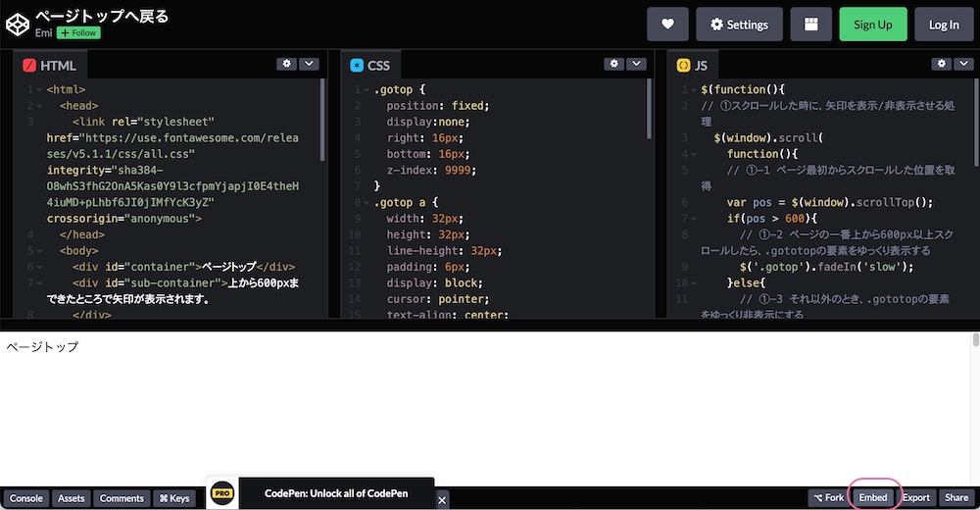
Task: Expand HTML editor dropdown chevron
Action: [309, 64]
